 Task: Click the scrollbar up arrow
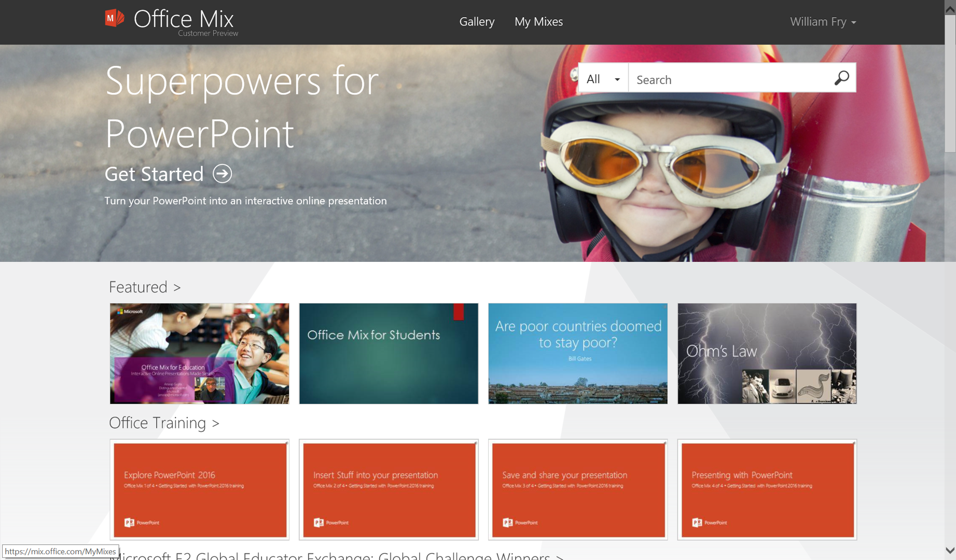950,8
